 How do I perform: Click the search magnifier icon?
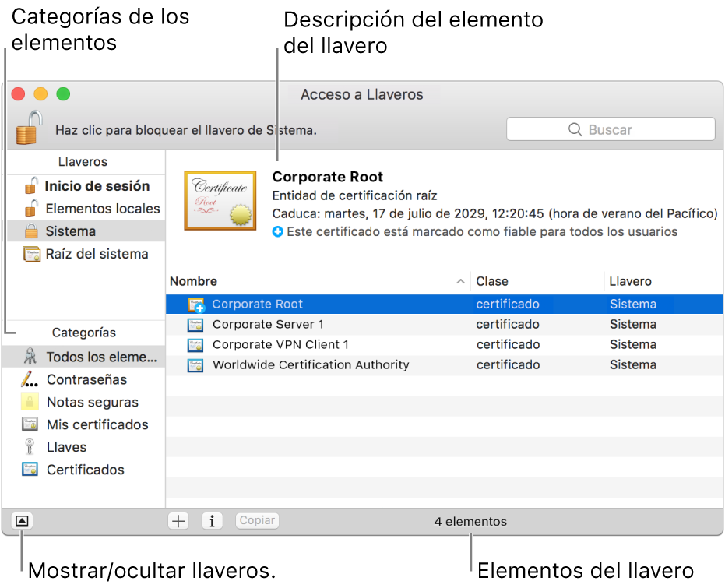point(575,129)
